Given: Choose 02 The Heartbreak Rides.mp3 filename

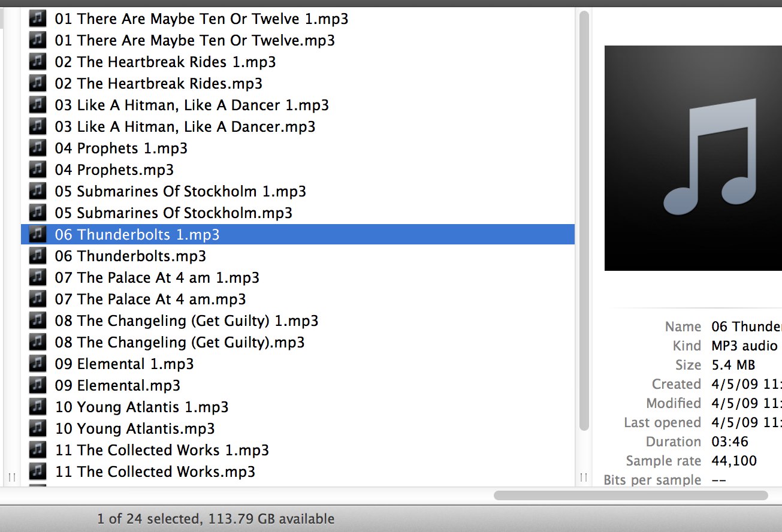Looking at the screenshot, I should [159, 84].
